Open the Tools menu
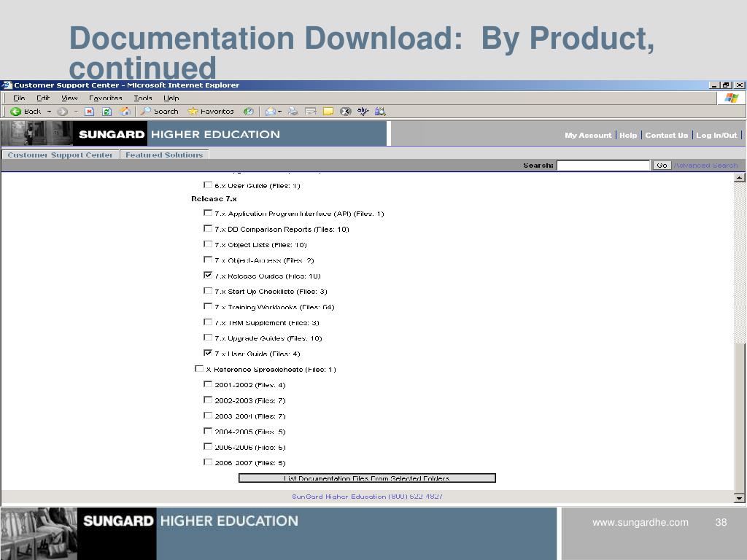 143,98
